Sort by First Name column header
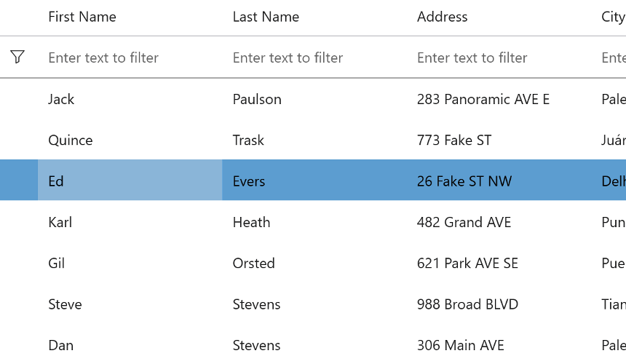 pos(82,17)
